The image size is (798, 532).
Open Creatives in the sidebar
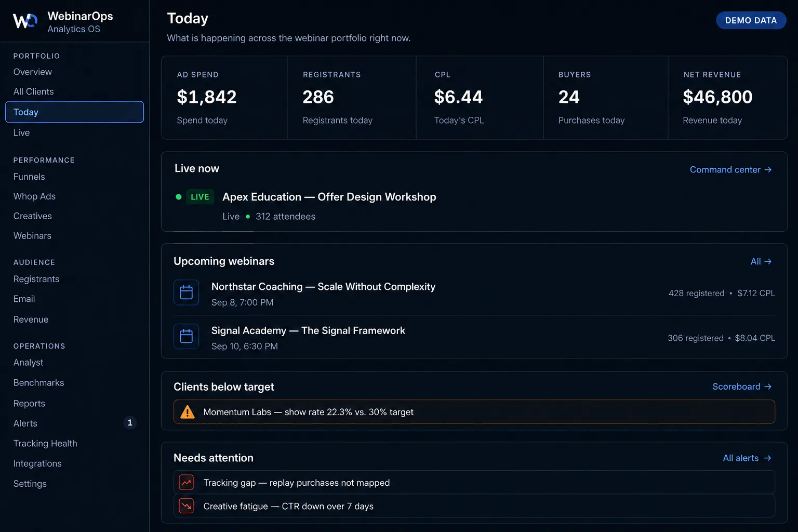33,216
